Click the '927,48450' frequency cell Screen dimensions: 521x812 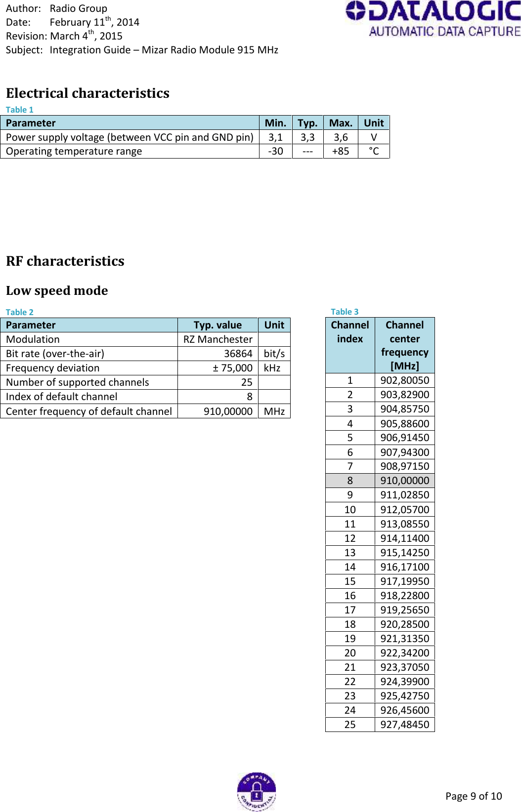tap(405, 724)
